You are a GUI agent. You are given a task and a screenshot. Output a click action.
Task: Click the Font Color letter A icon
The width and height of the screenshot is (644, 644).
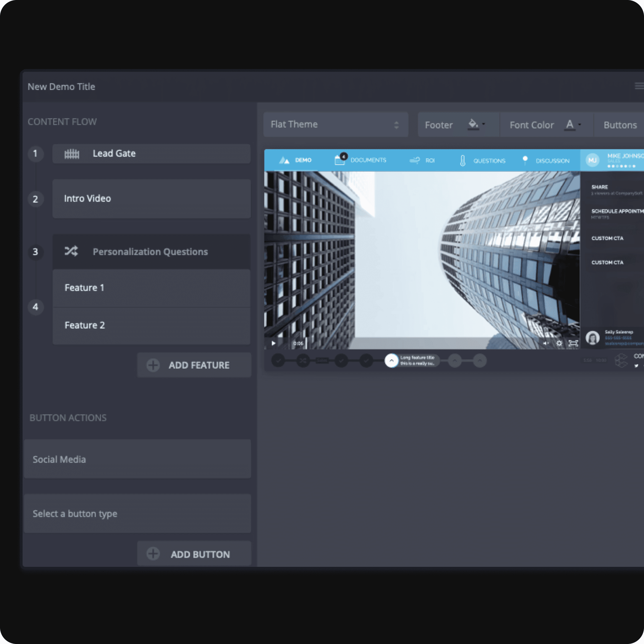[x=570, y=125]
